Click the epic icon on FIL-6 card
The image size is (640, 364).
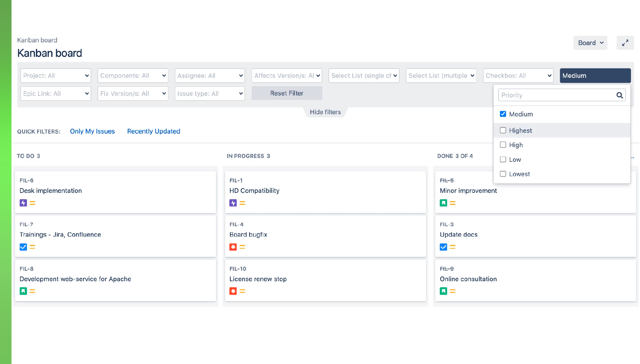(23, 203)
